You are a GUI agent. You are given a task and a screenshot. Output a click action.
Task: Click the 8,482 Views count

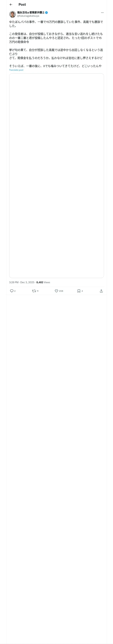coord(43,282)
